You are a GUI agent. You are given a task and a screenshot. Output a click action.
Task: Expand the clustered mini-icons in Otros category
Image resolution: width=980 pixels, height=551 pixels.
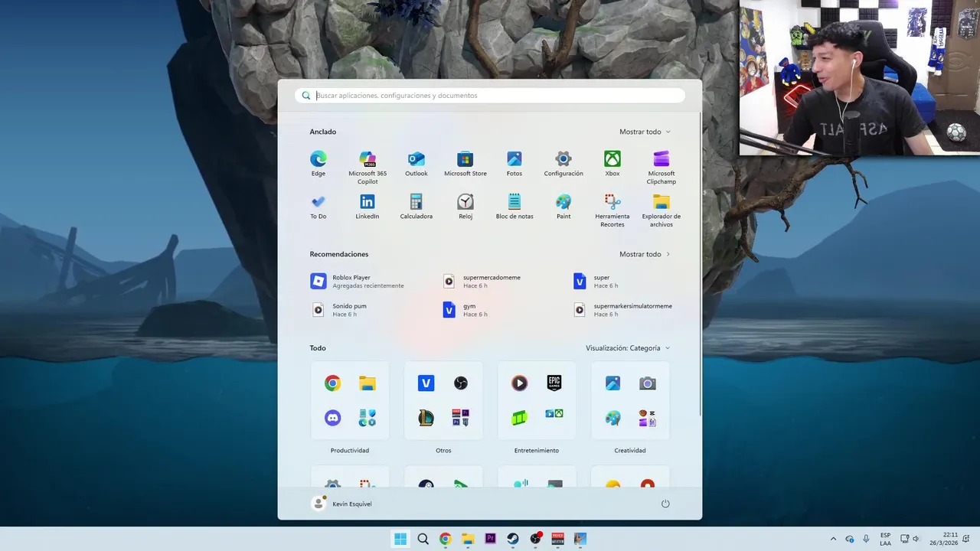pos(461,418)
